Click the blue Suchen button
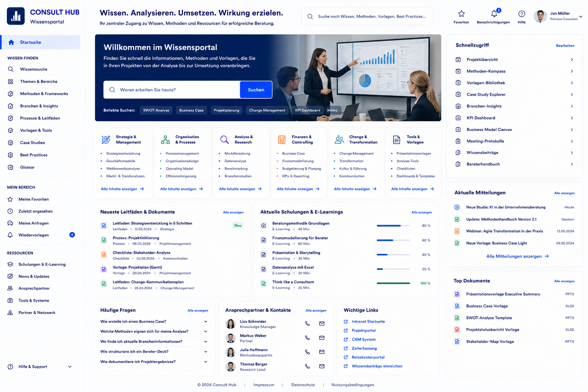This screenshot has height=392, width=588. point(256,90)
